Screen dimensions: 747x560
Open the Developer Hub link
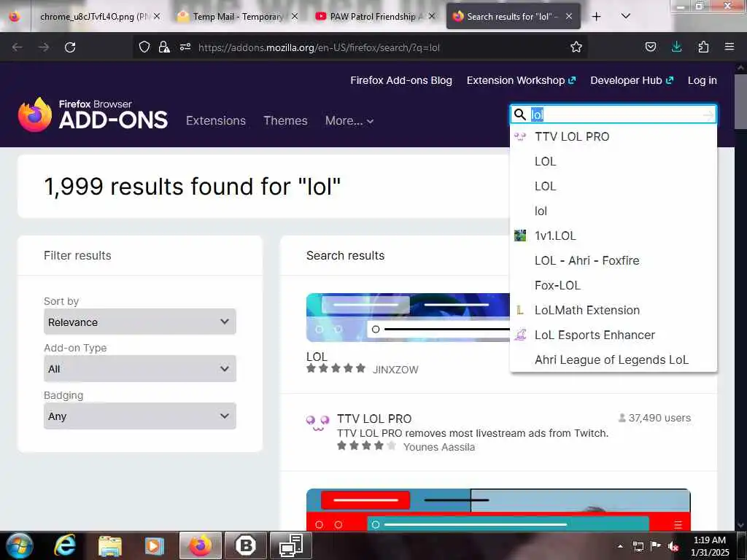click(x=632, y=80)
